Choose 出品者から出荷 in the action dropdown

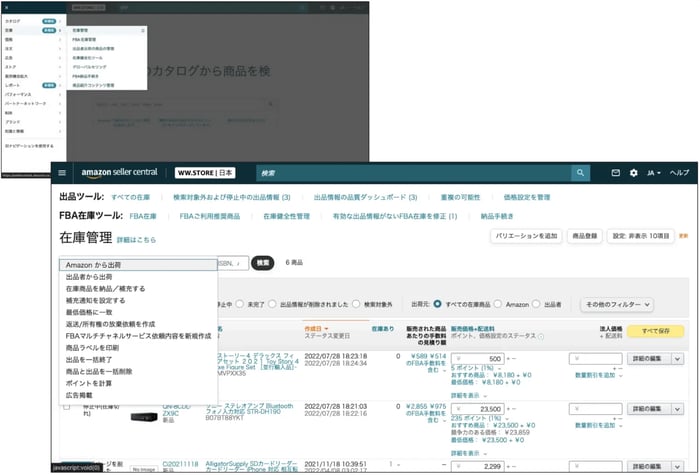coord(138,277)
